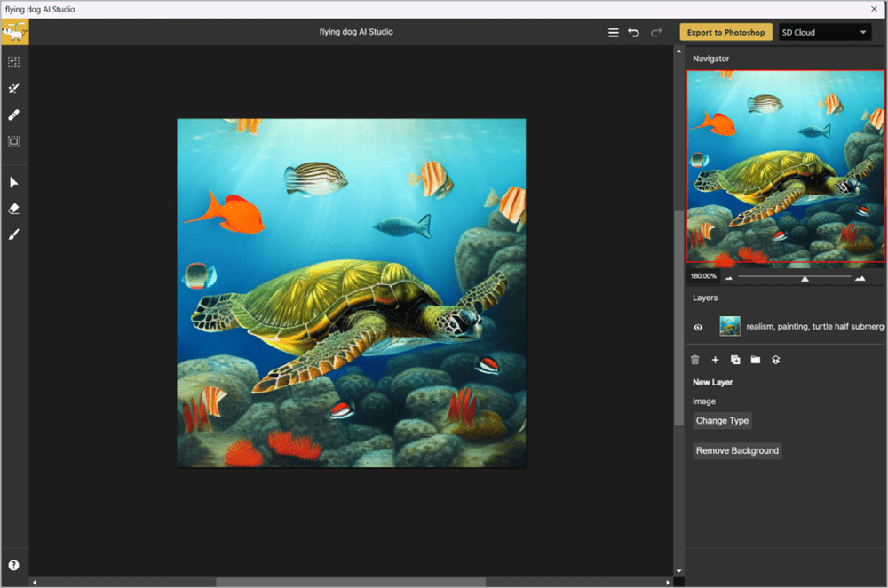Open the hamburger menu
The width and height of the screenshot is (888, 588).
tap(614, 33)
